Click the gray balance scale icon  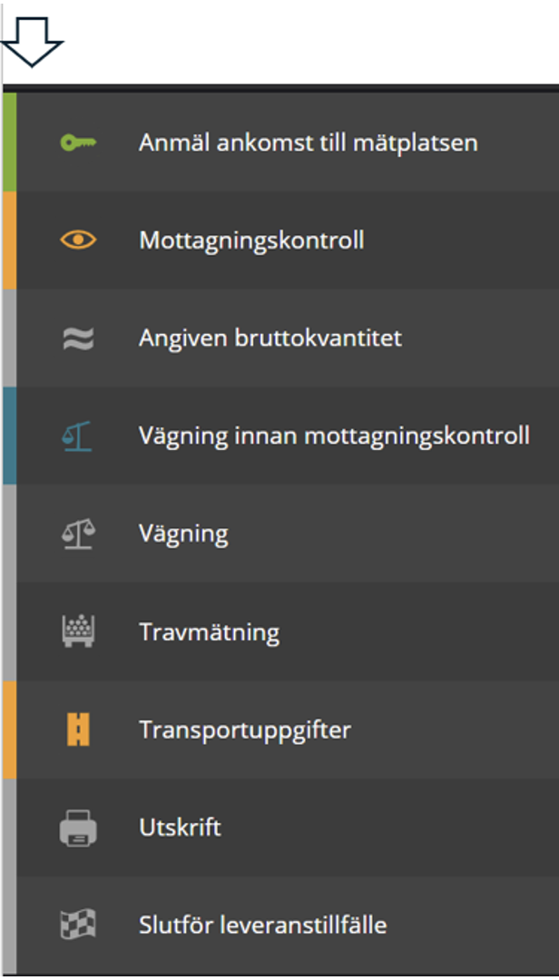78,534
